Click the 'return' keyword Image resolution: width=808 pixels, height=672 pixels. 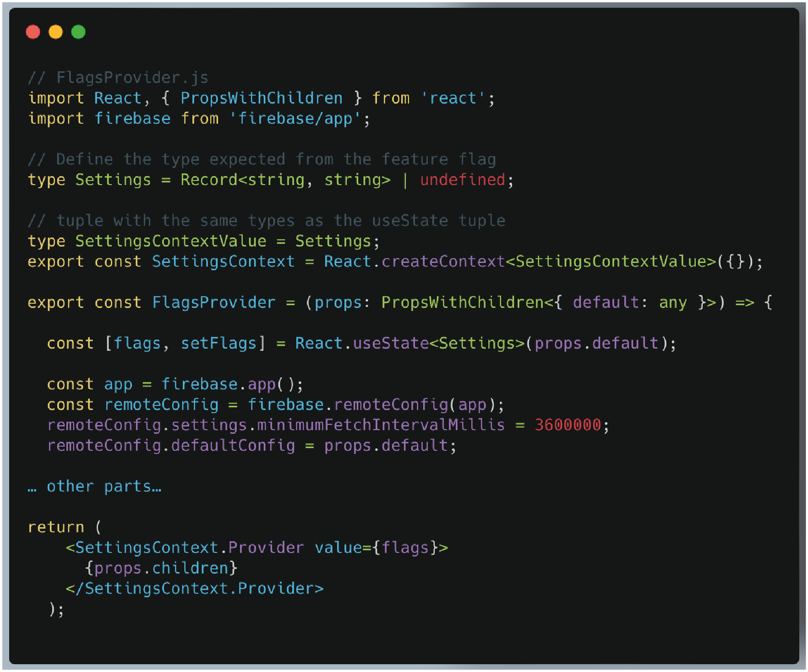tap(56, 527)
